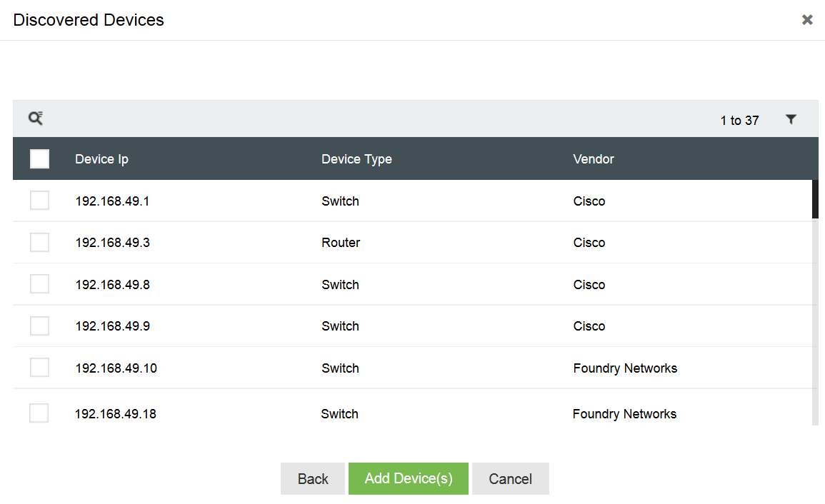Screen dimensions: 825x504
Task: Select IP address 192.168.49.10
Action: coord(116,368)
